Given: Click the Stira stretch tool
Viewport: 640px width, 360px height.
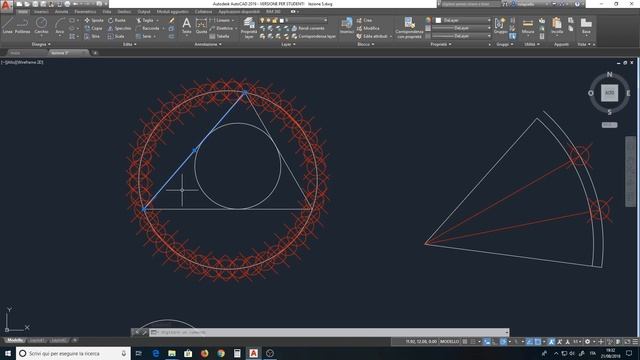Looking at the screenshot, I should tap(92, 36).
